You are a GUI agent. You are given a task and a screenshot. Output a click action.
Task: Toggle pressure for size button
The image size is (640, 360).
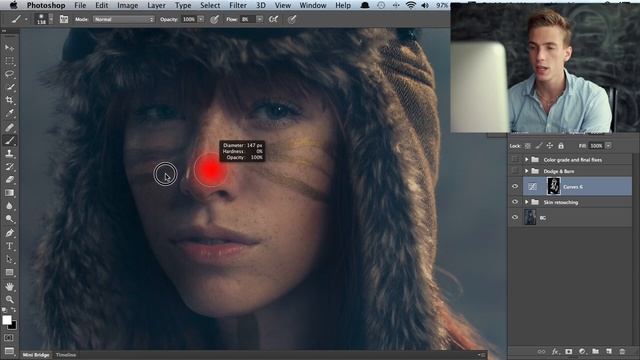(291, 19)
